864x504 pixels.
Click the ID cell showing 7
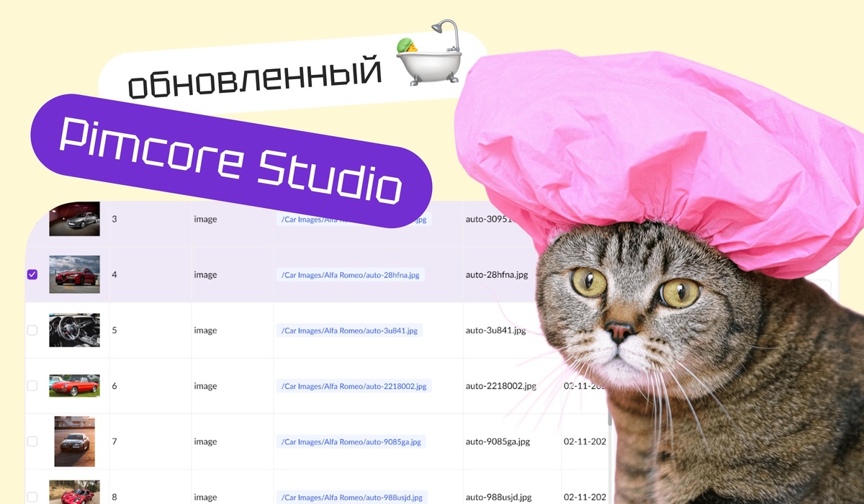150,441
